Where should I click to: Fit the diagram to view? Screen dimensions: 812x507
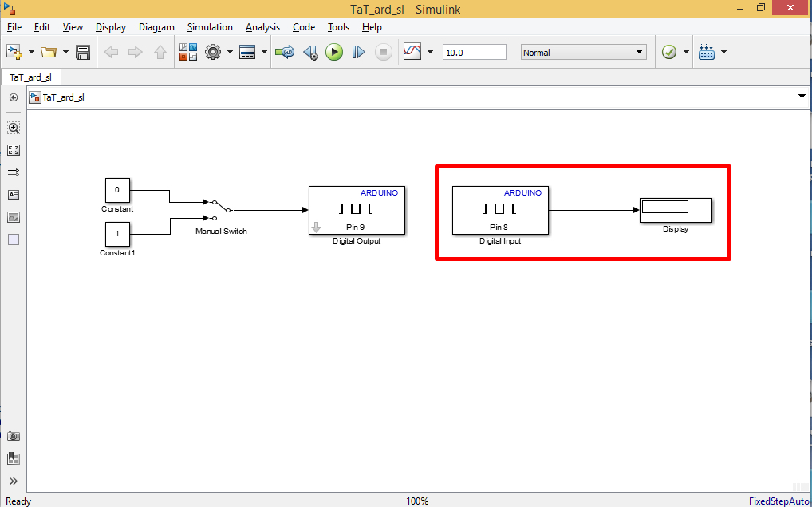(14, 150)
